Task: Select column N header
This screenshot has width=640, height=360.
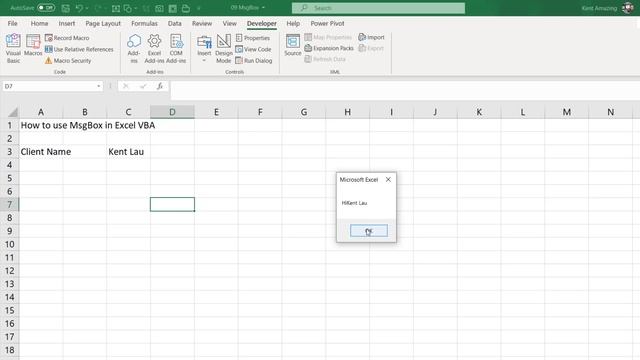Action: 611,112
